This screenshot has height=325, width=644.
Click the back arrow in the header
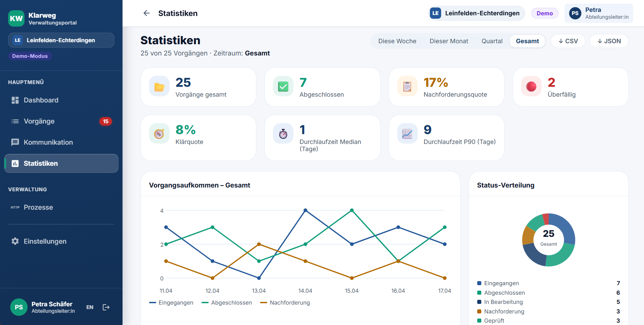click(147, 13)
